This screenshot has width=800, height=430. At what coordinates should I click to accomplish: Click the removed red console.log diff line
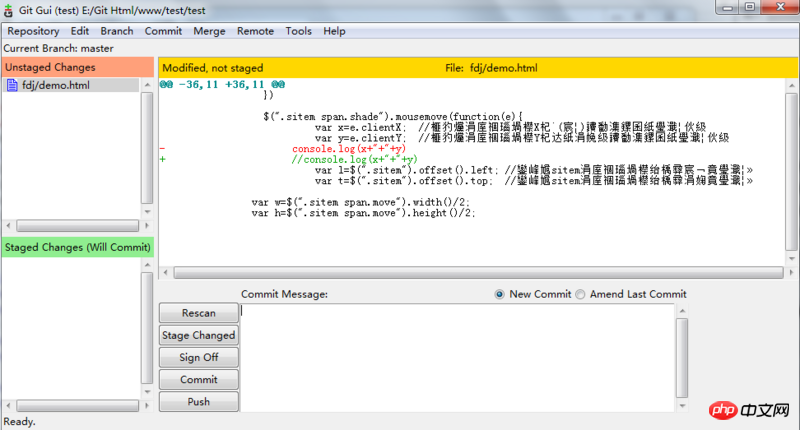pyautogui.click(x=349, y=148)
